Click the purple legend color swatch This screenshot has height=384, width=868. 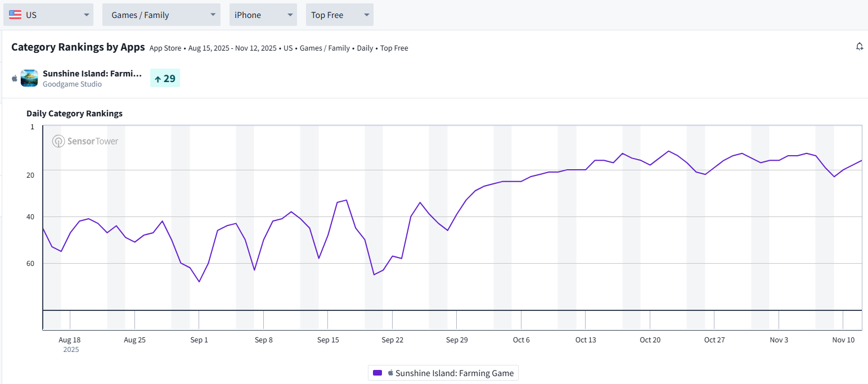tap(377, 373)
